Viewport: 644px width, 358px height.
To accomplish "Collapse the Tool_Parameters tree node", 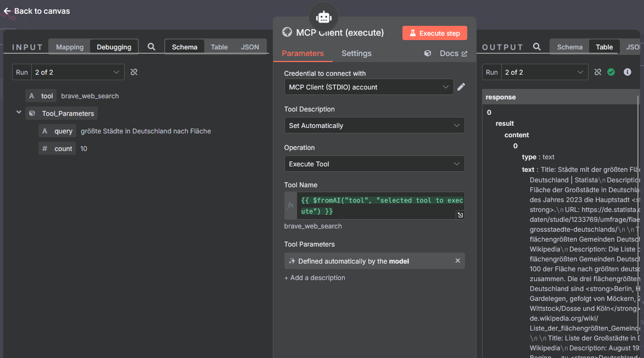I will pyautogui.click(x=19, y=113).
